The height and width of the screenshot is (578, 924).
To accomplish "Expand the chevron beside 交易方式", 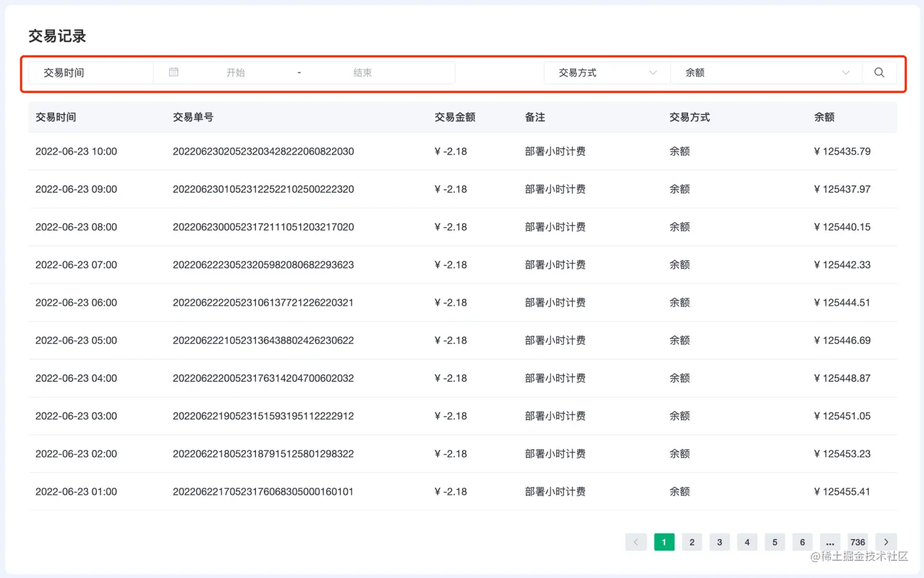I will point(653,72).
